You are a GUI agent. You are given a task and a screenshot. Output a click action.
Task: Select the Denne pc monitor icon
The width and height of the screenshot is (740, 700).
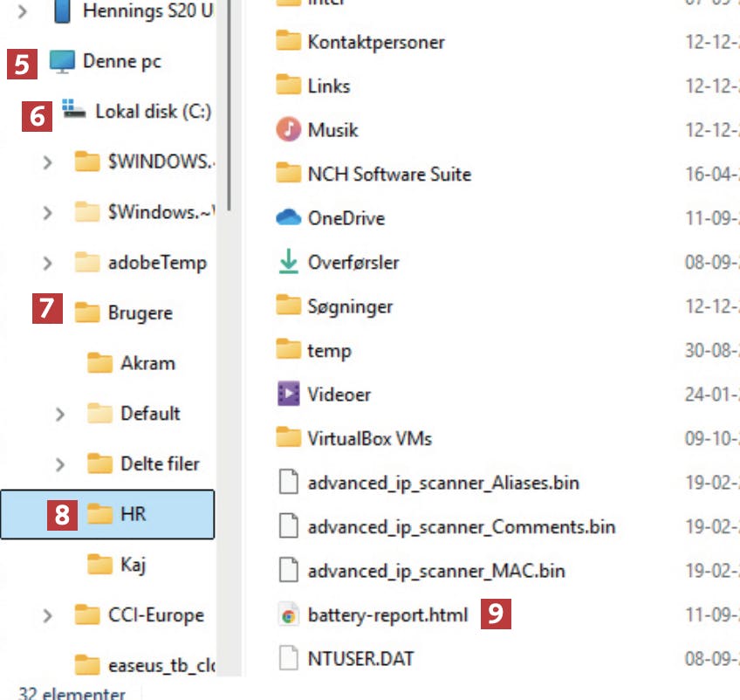tap(62, 61)
